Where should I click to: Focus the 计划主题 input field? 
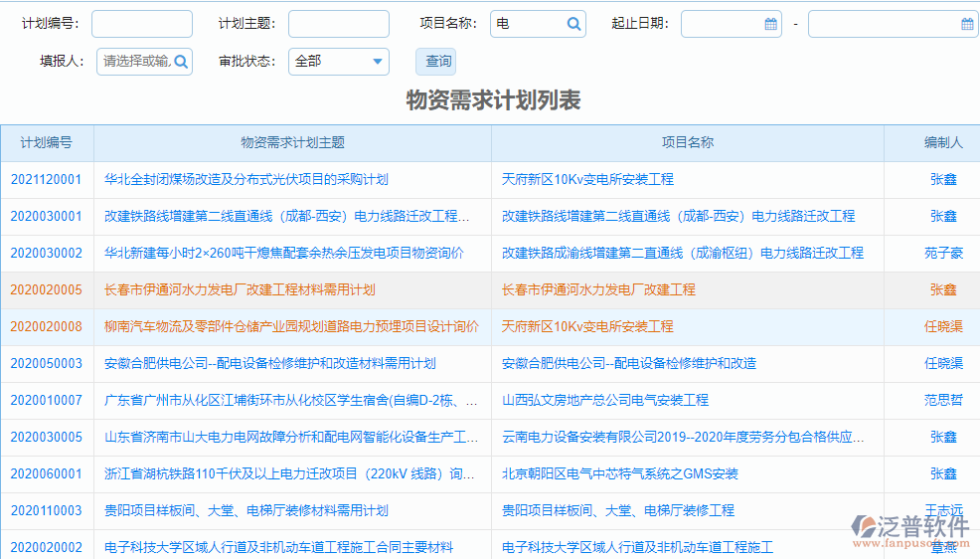(x=338, y=24)
